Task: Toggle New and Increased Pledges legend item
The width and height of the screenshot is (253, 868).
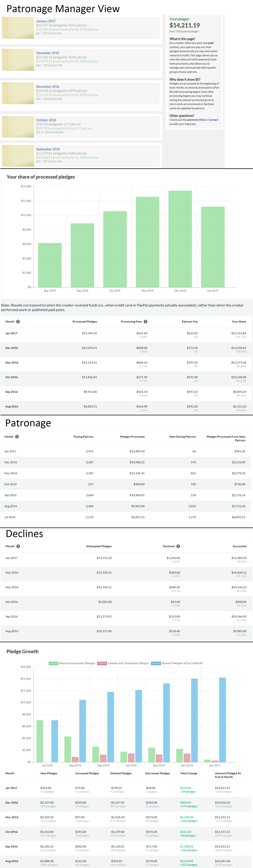Action: 72,663
